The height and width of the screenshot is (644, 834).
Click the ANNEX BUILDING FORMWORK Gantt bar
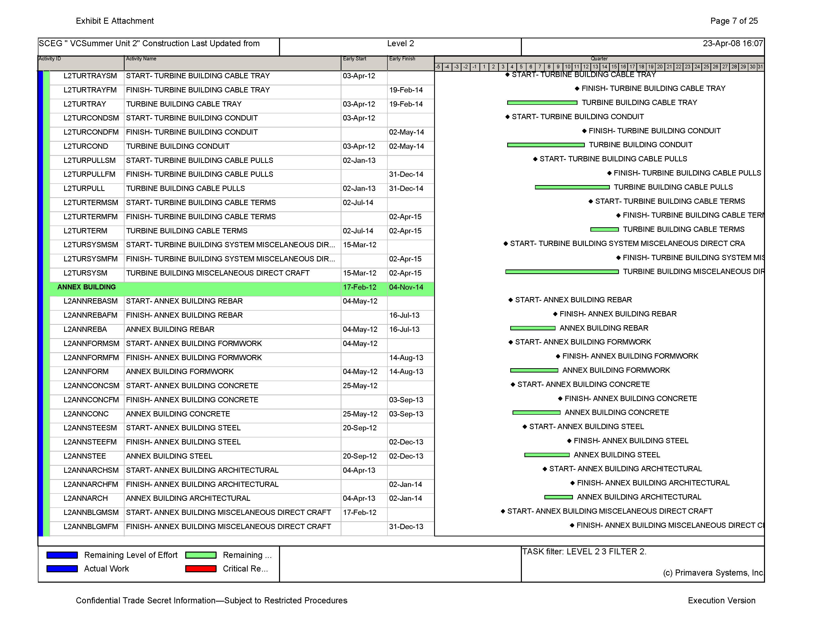534,370
